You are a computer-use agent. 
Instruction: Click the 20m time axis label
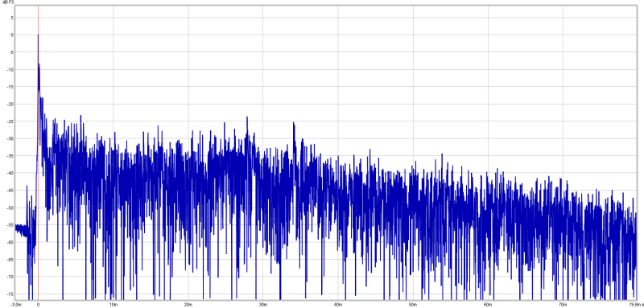click(x=188, y=305)
